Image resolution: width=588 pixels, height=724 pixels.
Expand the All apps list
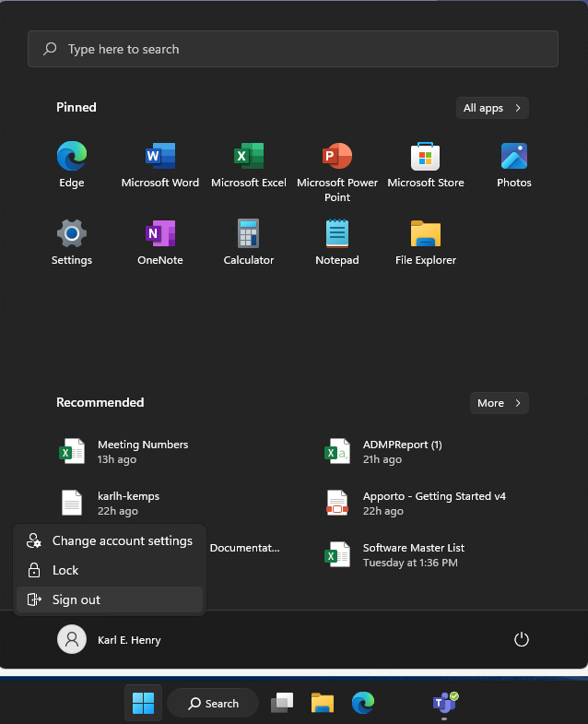(492, 108)
